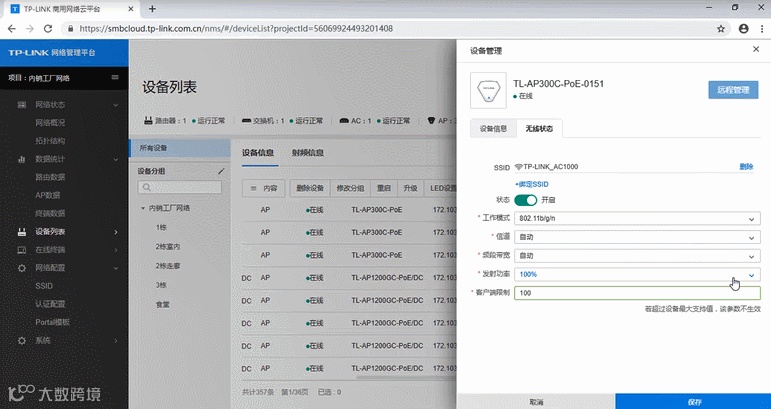Image resolution: width=771 pixels, height=409 pixels.
Task: Expand the 系统 sidebar arrow
Action: [x=116, y=340]
